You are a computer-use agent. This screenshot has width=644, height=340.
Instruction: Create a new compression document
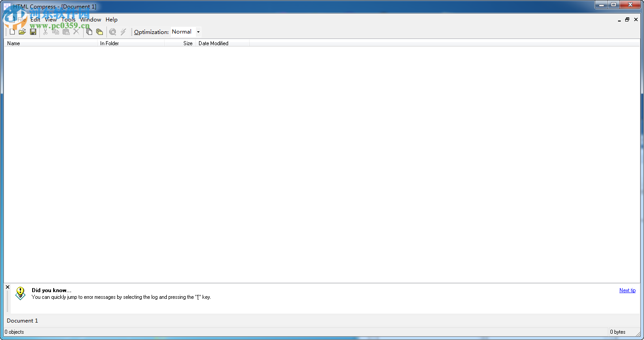point(12,31)
